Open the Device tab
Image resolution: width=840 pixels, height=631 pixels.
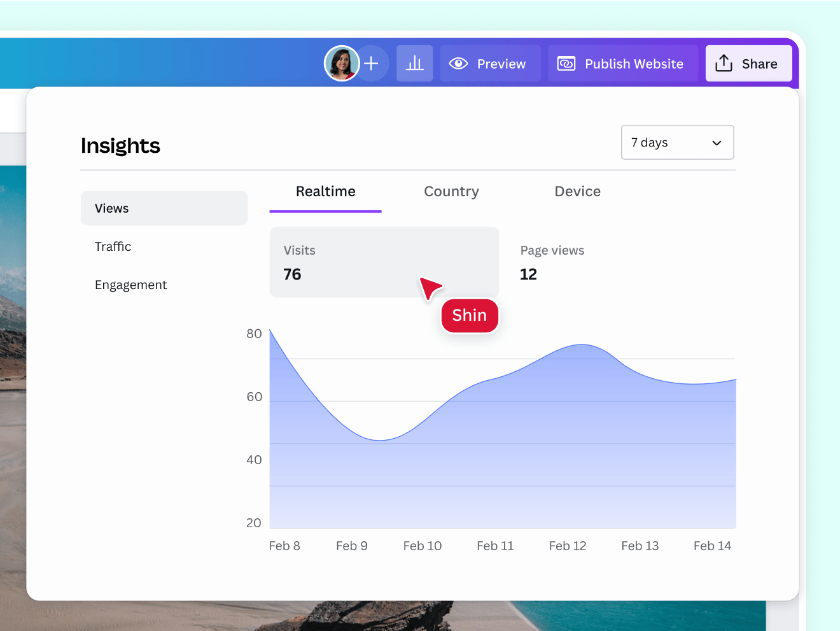coord(577,192)
